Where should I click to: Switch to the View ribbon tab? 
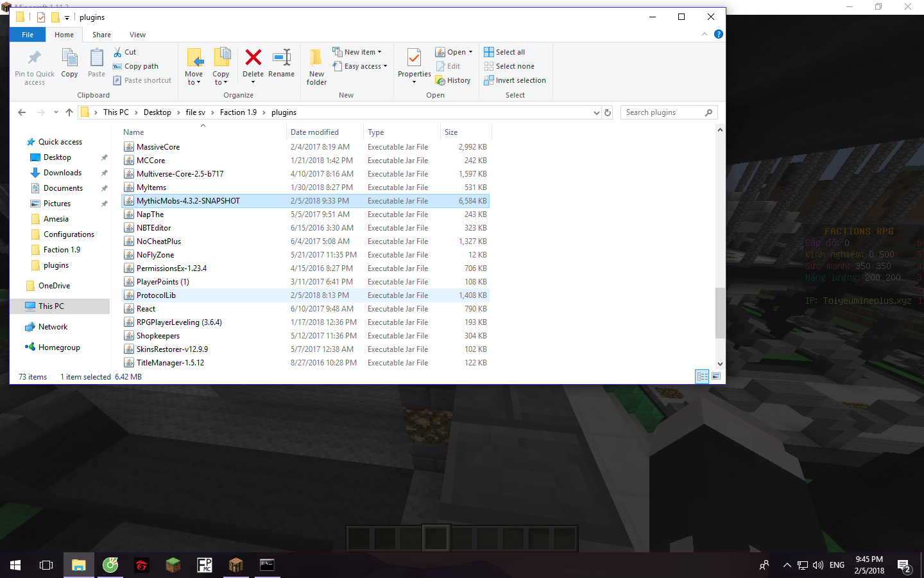pos(137,35)
